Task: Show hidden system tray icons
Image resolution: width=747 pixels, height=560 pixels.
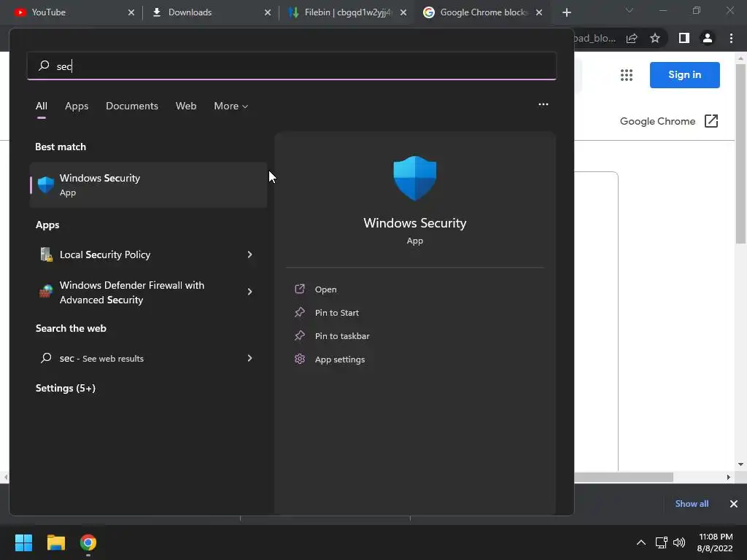Action: point(641,542)
